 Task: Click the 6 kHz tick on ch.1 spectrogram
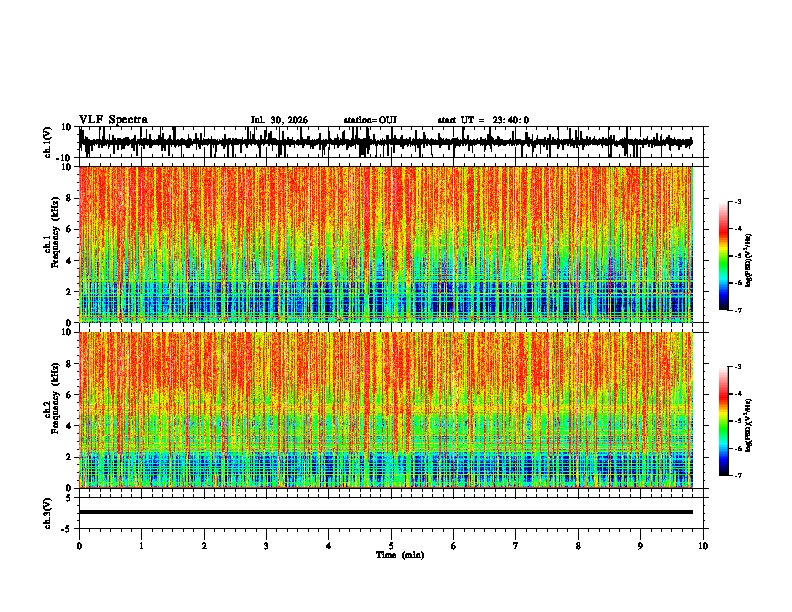pos(69,229)
